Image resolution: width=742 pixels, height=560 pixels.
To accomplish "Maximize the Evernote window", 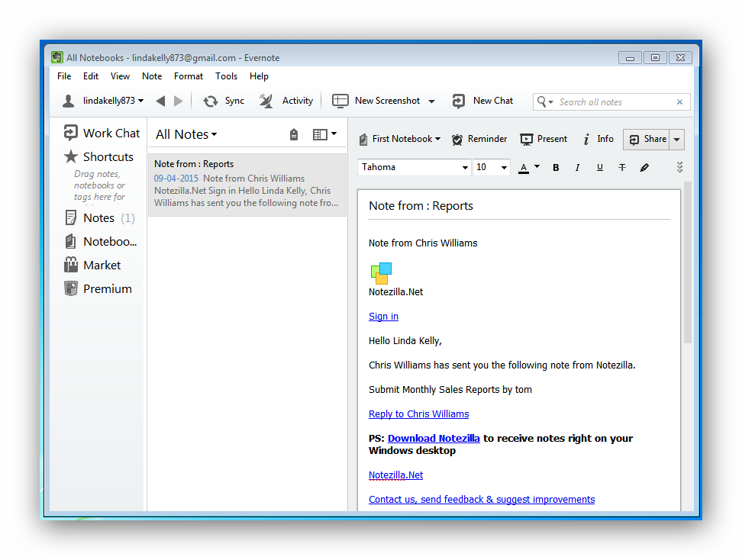I will 655,58.
